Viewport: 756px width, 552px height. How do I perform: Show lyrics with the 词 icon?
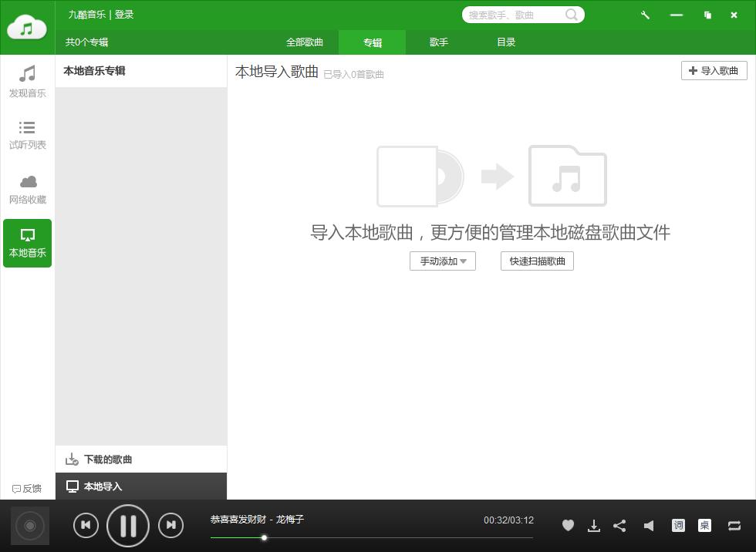click(x=678, y=525)
